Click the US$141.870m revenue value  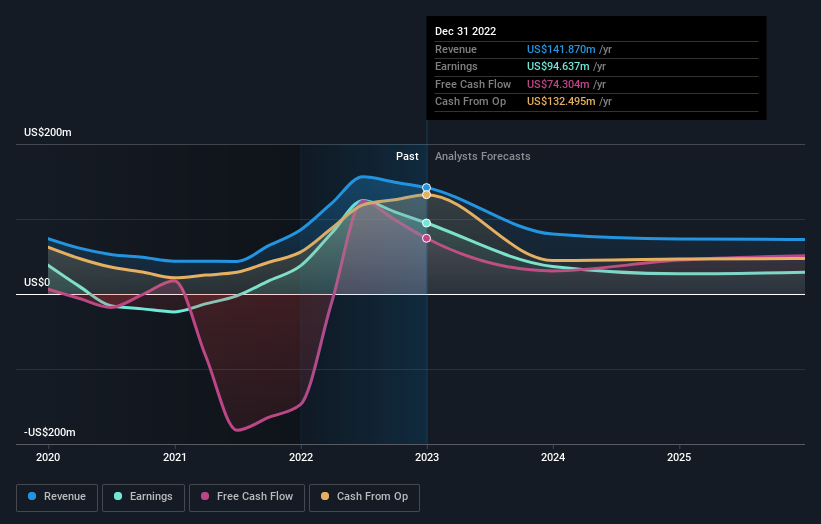point(561,49)
